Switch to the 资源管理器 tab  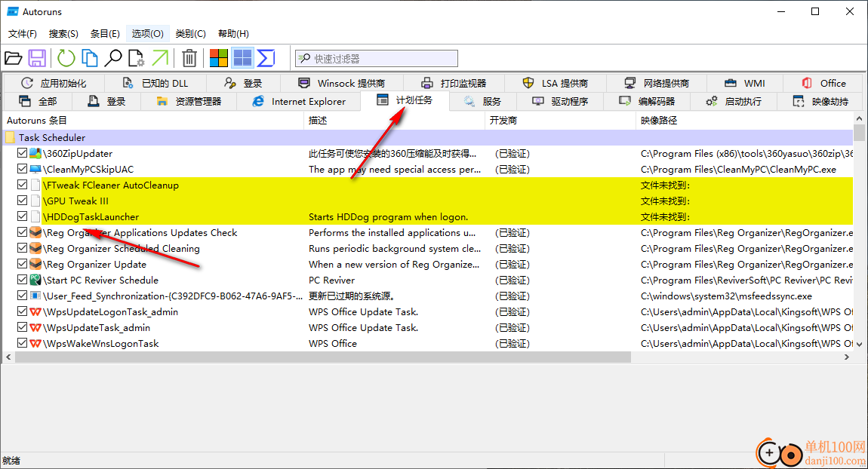pos(189,101)
